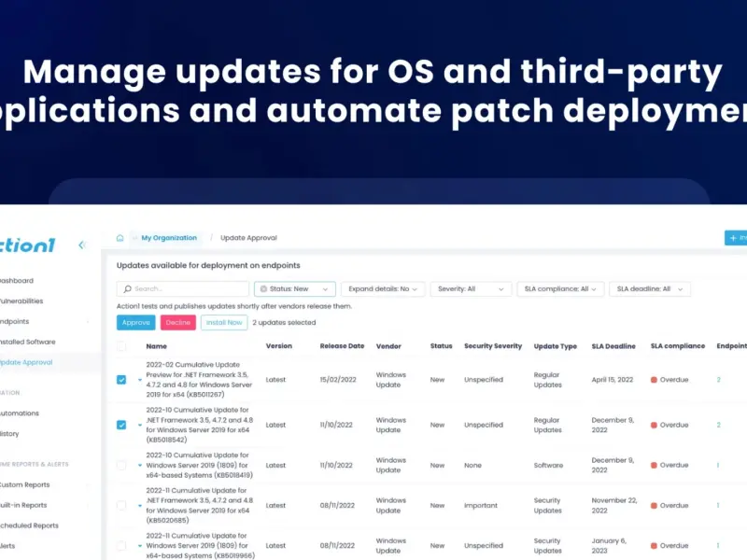
Task: Focus the Search input field
Action: (x=183, y=288)
